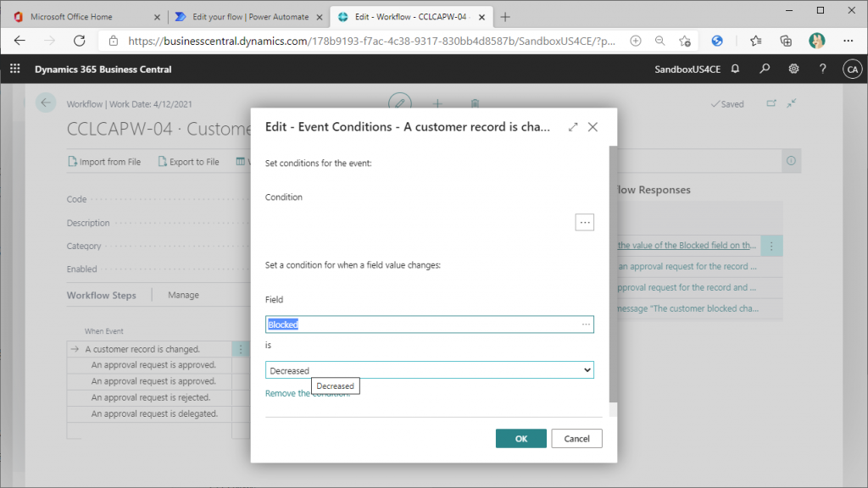The width and height of the screenshot is (868, 488).
Task: Switch to Edit your flow Power Automate tab
Action: 250,17
